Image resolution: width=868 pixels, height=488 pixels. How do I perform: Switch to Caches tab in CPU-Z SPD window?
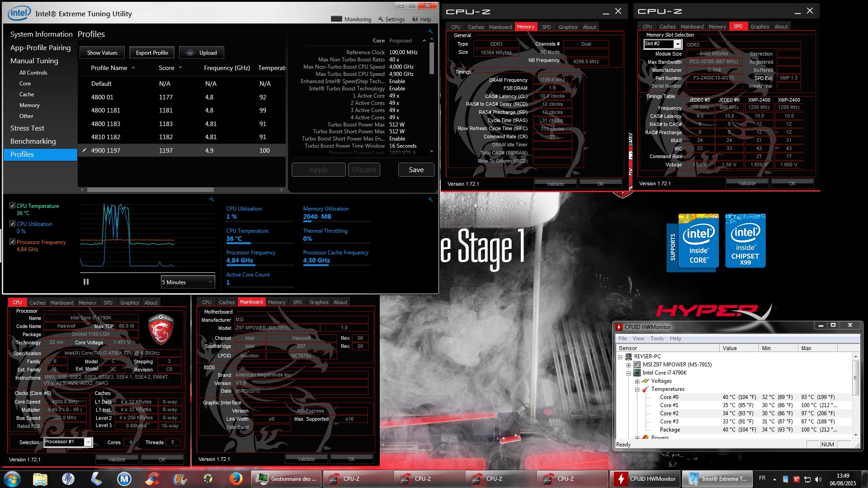pos(667,27)
